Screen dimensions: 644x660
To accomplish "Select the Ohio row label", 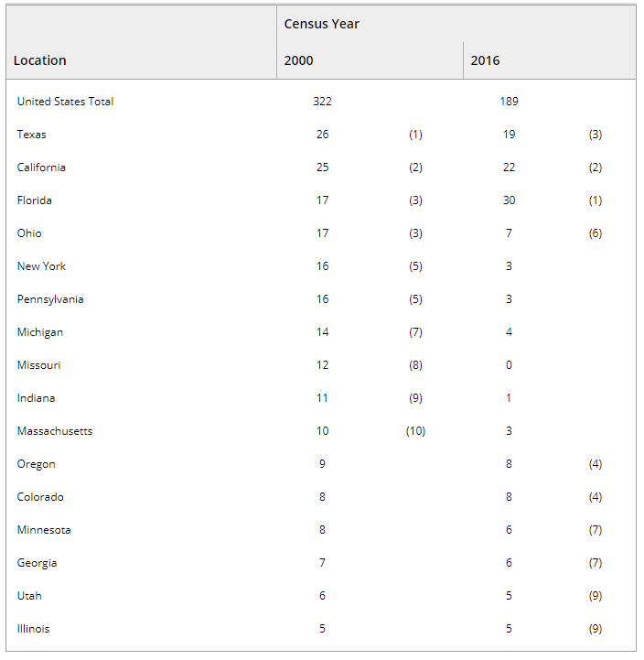I will (x=29, y=233).
